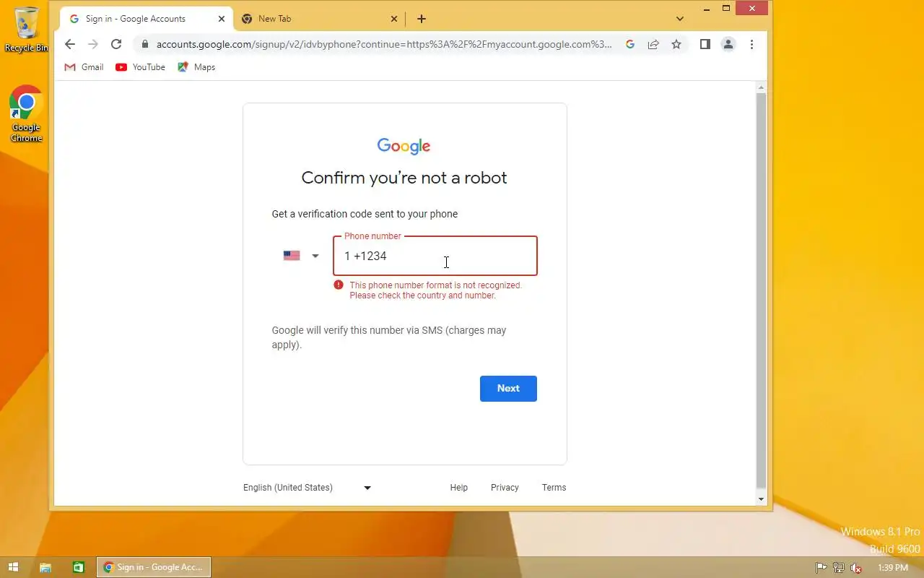Open the country flag selector dropdown

(x=301, y=256)
